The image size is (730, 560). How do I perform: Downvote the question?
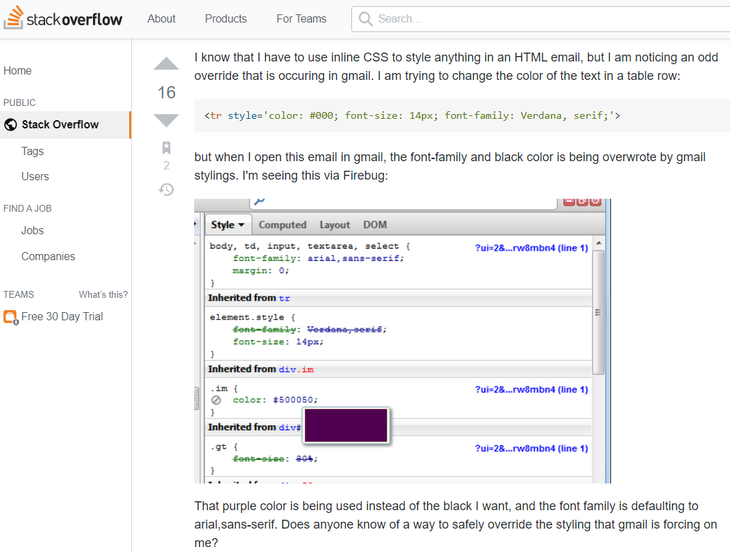point(167,120)
